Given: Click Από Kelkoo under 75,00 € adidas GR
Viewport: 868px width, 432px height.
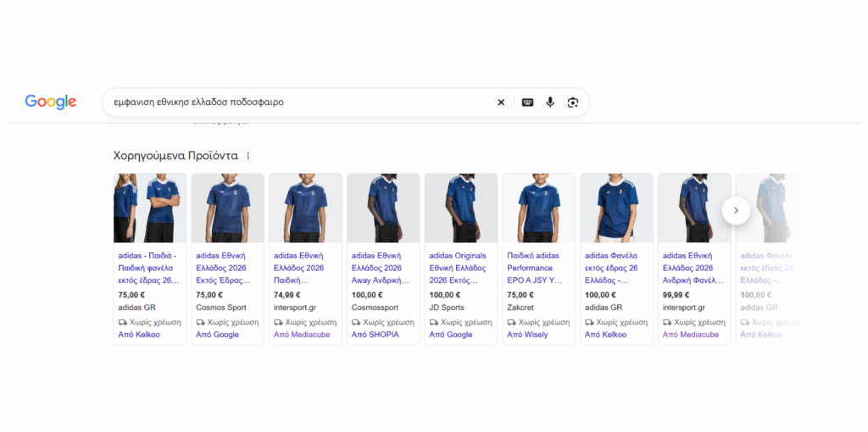Looking at the screenshot, I should (140, 335).
